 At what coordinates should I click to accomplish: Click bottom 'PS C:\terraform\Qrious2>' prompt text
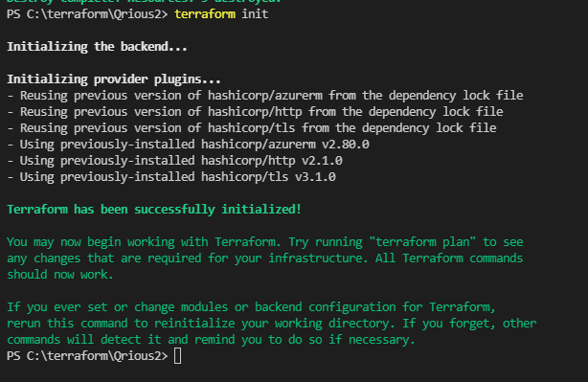click(x=87, y=356)
